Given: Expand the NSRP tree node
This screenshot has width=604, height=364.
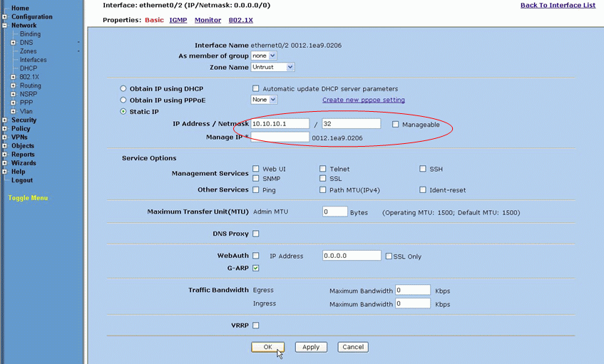Looking at the screenshot, I should pos(13,94).
